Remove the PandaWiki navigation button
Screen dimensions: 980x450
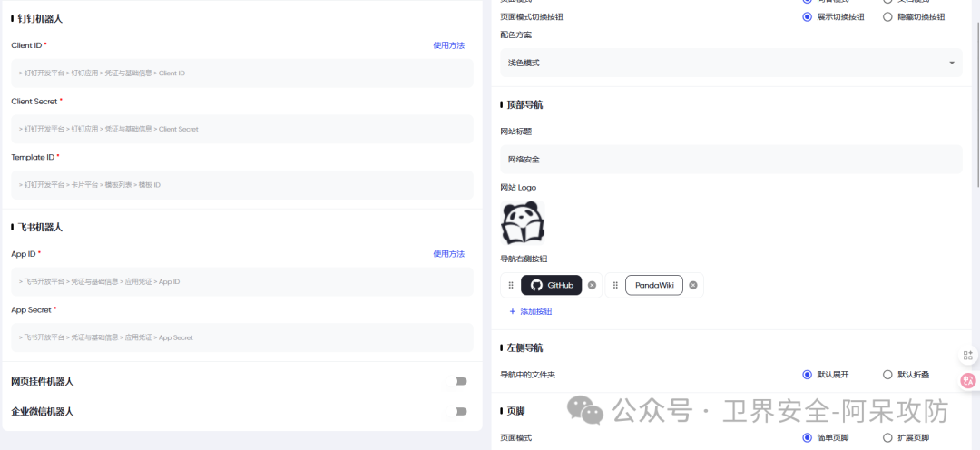[693, 285]
